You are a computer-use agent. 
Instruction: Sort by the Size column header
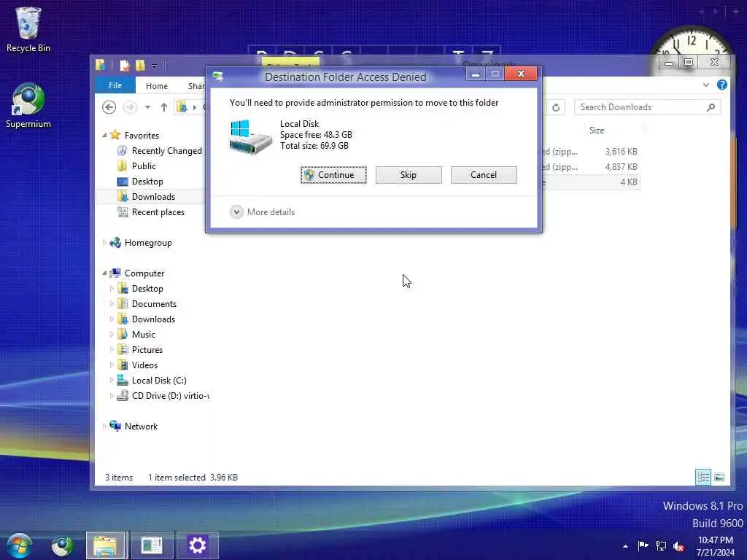pos(597,130)
